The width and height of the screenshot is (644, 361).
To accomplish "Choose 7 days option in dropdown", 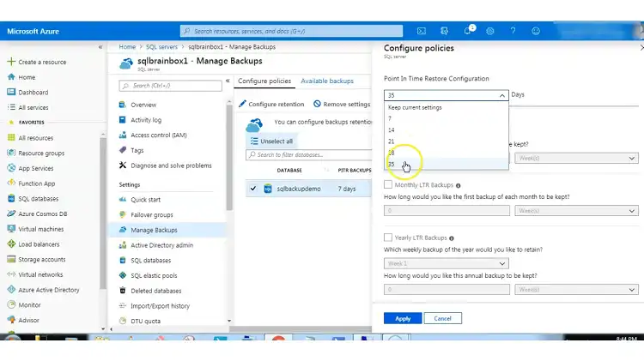I will pyautogui.click(x=446, y=118).
